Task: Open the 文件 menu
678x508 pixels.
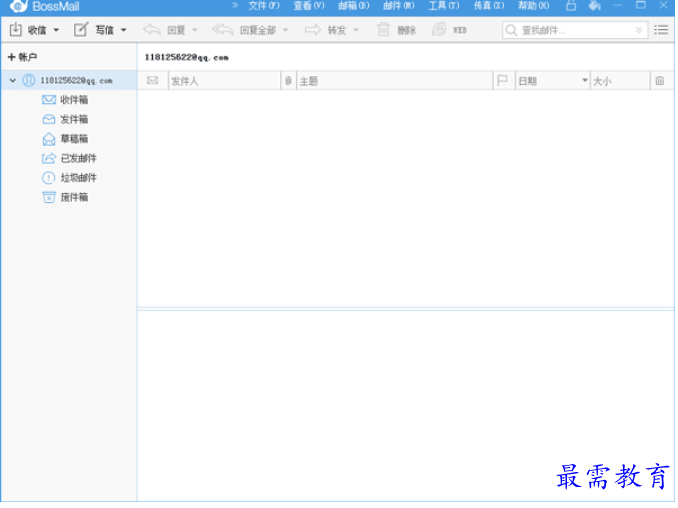Action: click(263, 6)
